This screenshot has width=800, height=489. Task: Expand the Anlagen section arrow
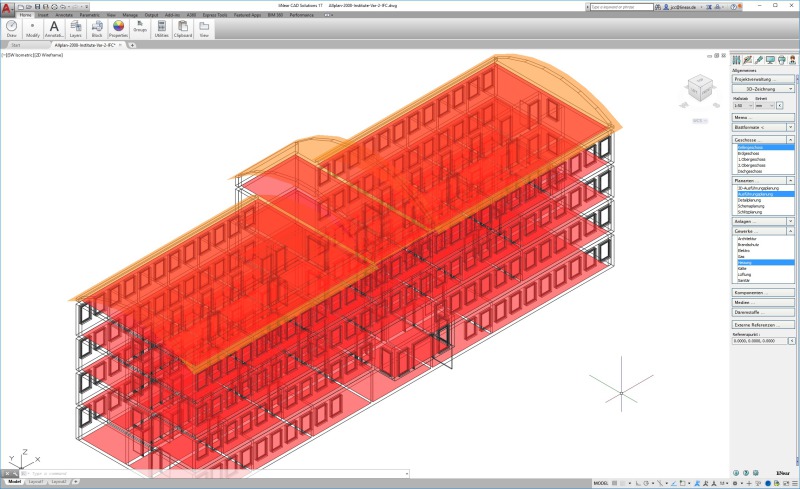(x=790, y=221)
